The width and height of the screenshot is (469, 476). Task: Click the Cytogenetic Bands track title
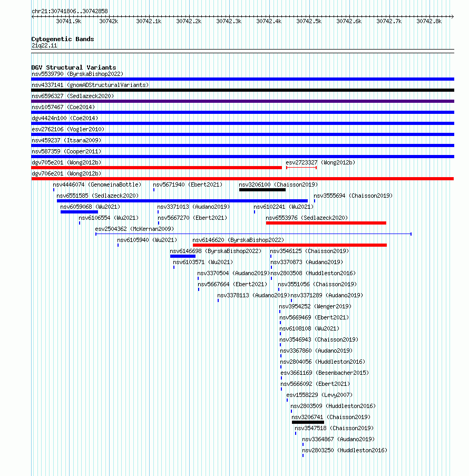coord(63,39)
